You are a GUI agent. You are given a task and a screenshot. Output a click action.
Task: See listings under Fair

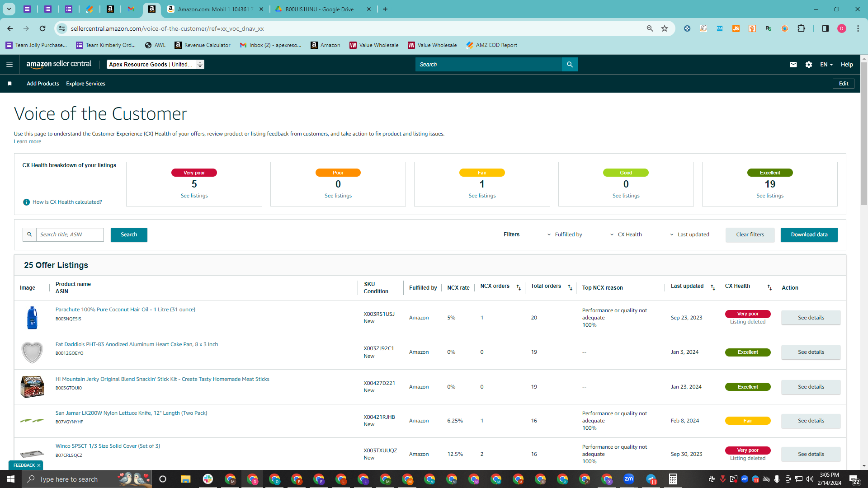tap(482, 196)
